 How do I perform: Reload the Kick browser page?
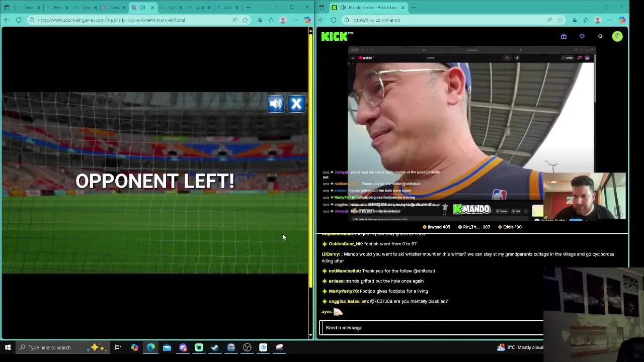click(334, 20)
